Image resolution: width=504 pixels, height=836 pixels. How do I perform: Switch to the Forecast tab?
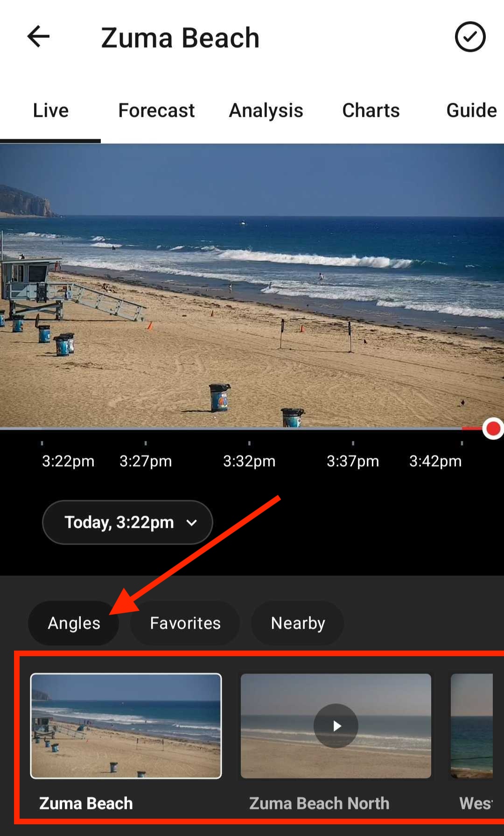click(156, 111)
